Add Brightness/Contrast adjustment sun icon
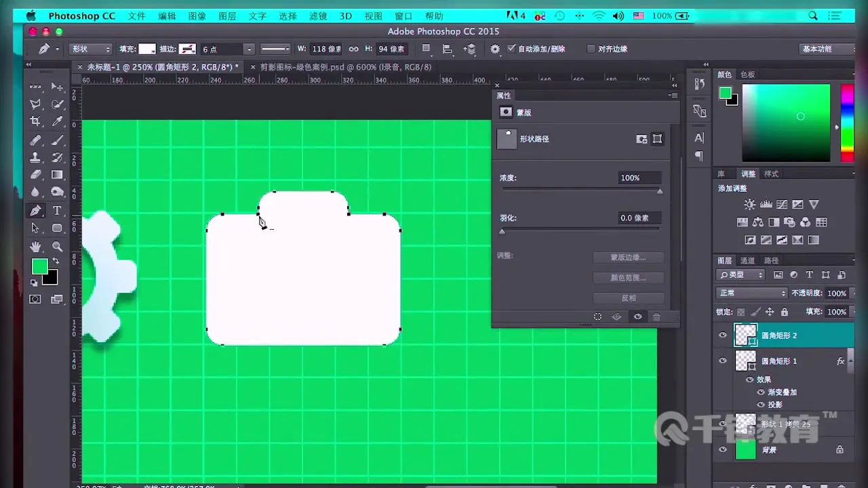 [x=749, y=205]
